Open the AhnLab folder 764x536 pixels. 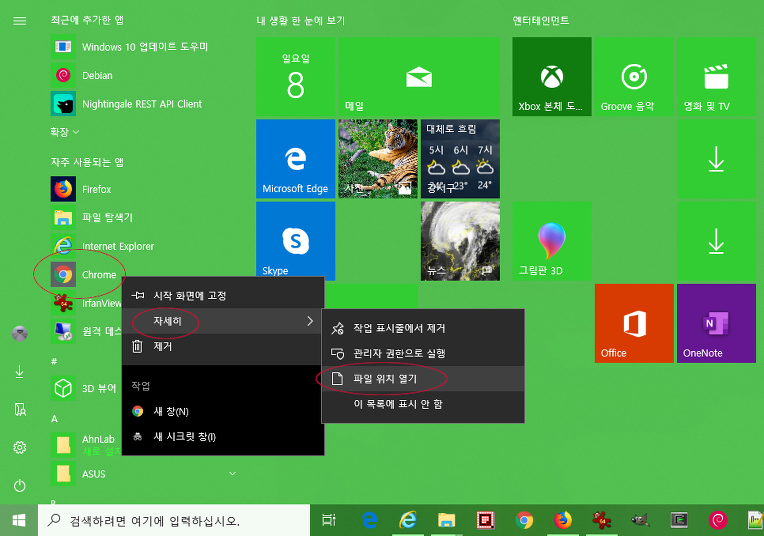point(84,445)
